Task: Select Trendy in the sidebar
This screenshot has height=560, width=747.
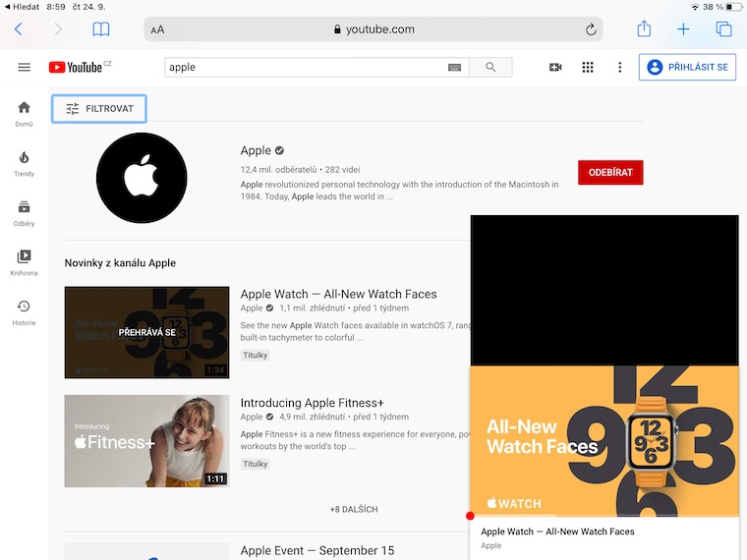Action: point(24,164)
